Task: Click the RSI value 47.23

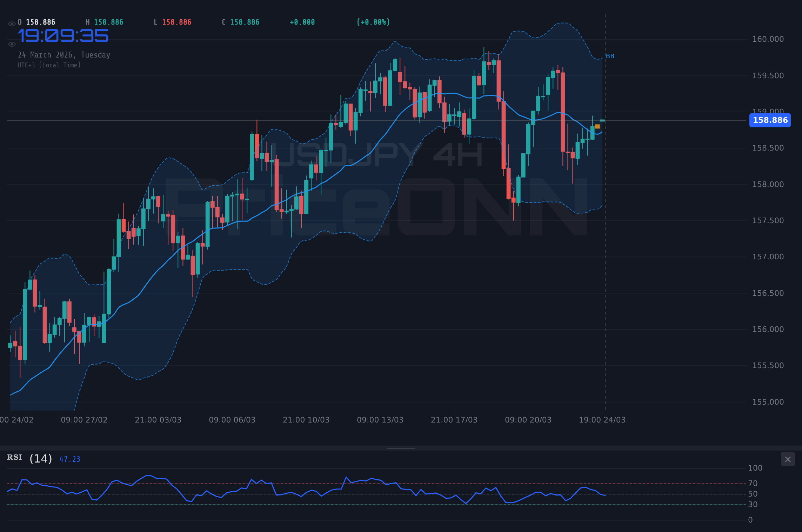Action: tap(69, 459)
